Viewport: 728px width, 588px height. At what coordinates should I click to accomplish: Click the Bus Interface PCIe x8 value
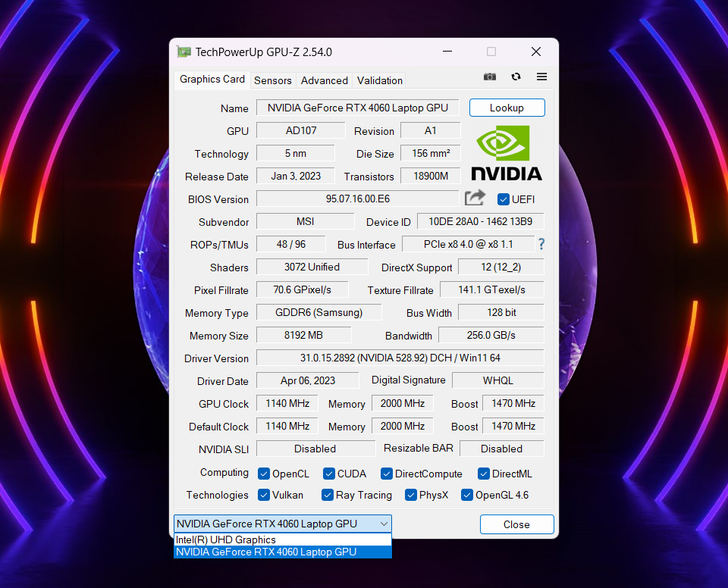(468, 244)
